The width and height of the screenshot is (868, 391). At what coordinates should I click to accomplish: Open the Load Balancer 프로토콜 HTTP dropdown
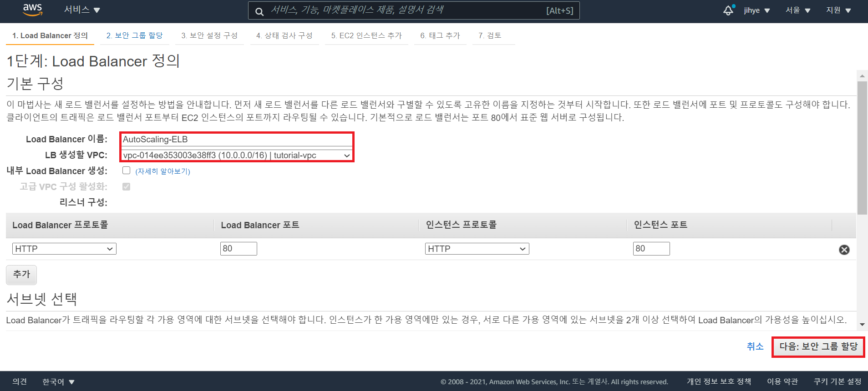click(64, 249)
